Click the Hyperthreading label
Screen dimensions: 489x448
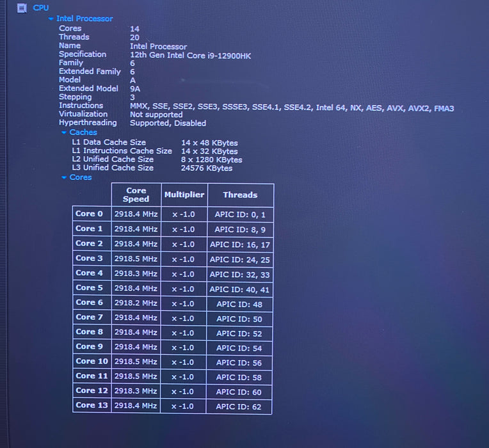pos(88,122)
